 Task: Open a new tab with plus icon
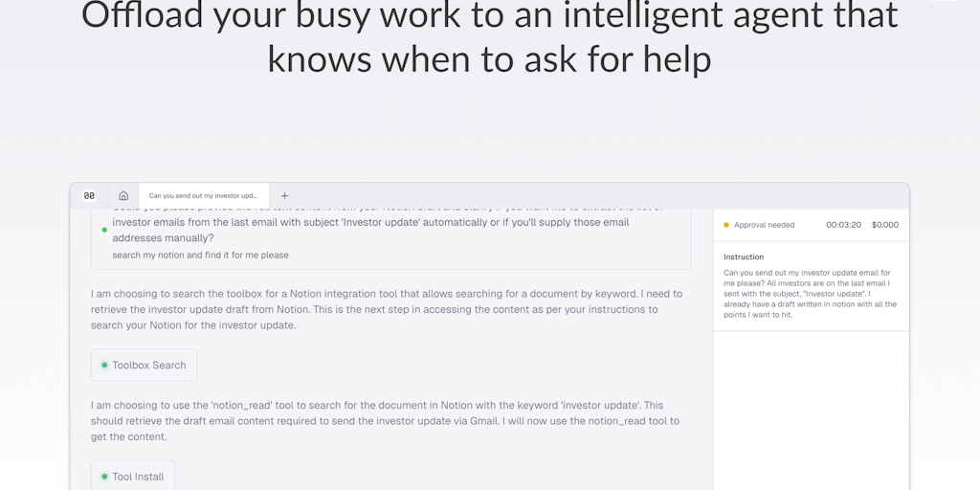click(284, 195)
